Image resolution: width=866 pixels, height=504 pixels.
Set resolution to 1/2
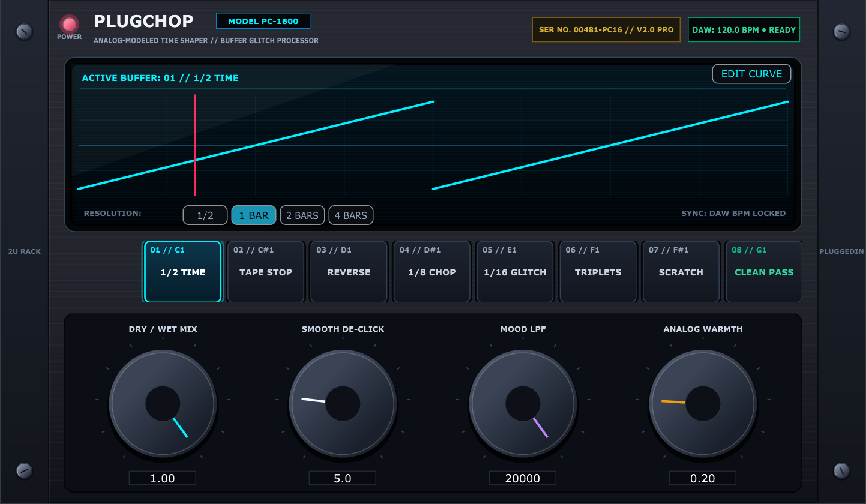point(205,215)
